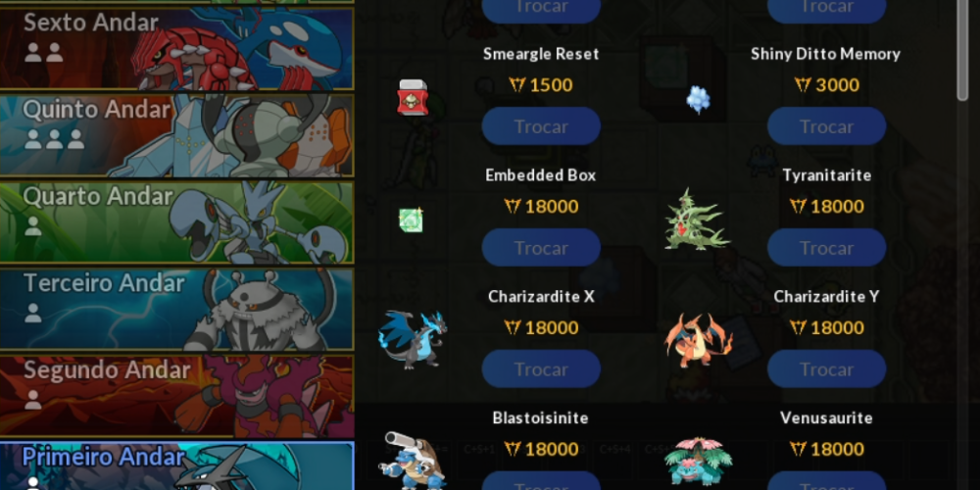Select the Quarto Andar floor banner
This screenshot has height=490, width=980.
[176, 221]
